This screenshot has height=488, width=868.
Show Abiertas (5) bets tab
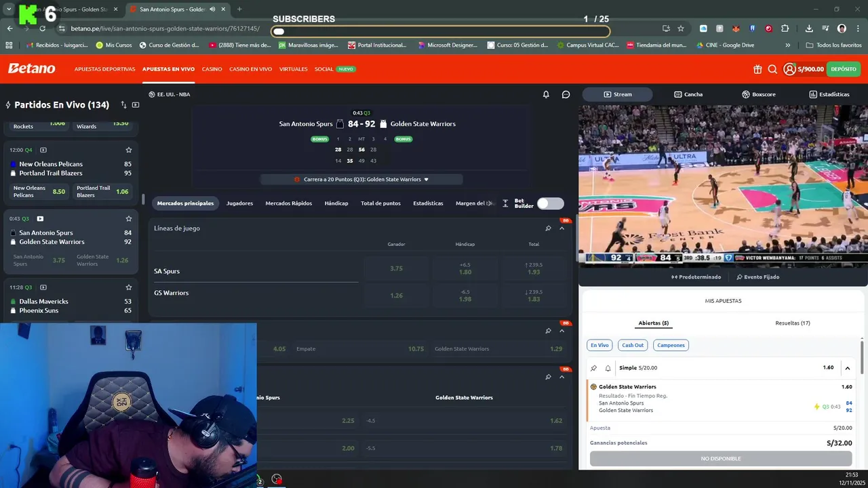pos(653,323)
